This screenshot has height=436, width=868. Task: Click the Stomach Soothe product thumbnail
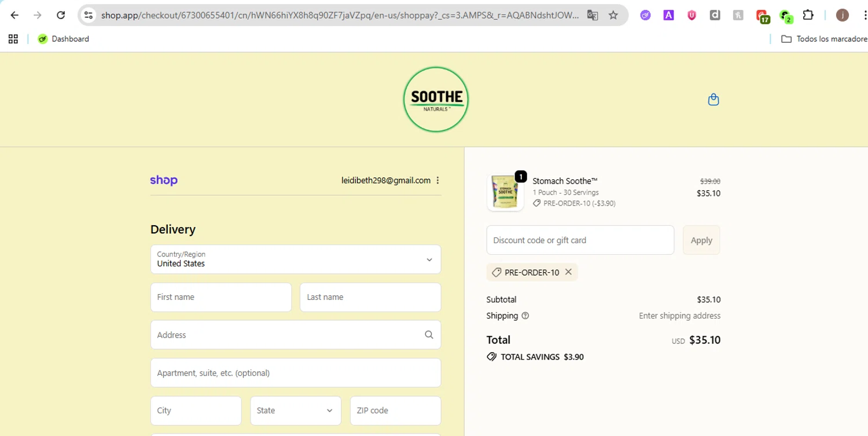(505, 192)
